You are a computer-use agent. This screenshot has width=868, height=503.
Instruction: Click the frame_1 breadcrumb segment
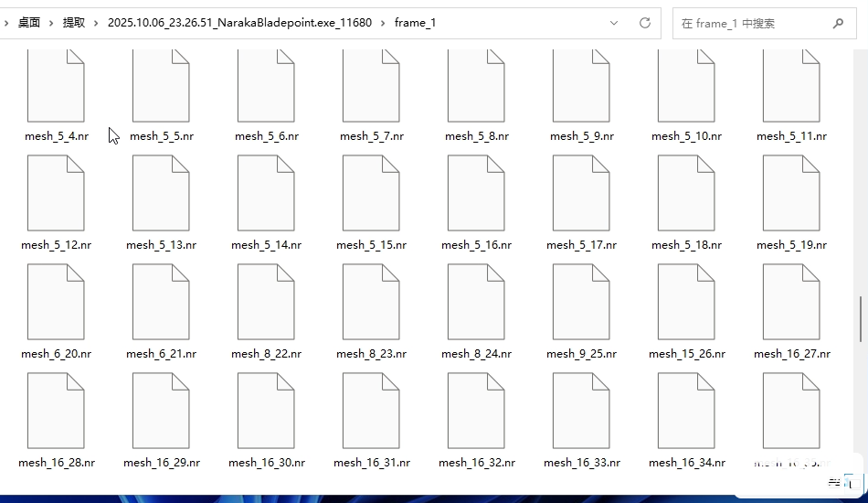tap(415, 23)
